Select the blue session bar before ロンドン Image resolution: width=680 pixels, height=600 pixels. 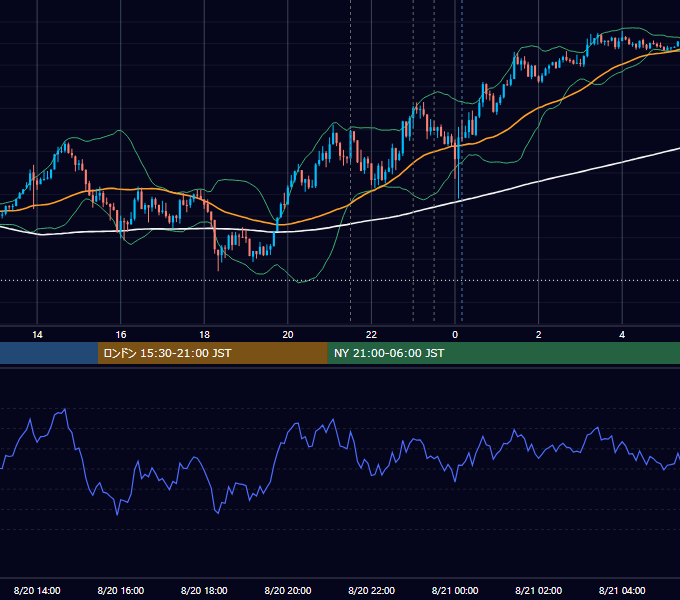[49, 353]
